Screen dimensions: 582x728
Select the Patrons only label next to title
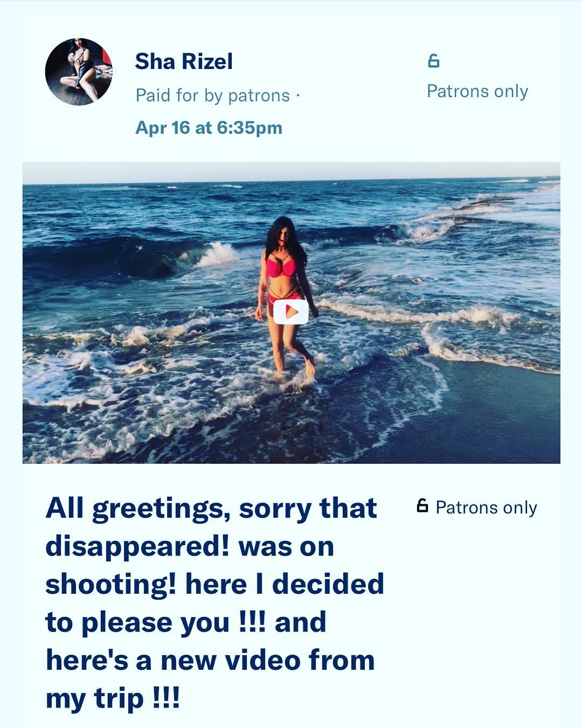[x=487, y=507]
